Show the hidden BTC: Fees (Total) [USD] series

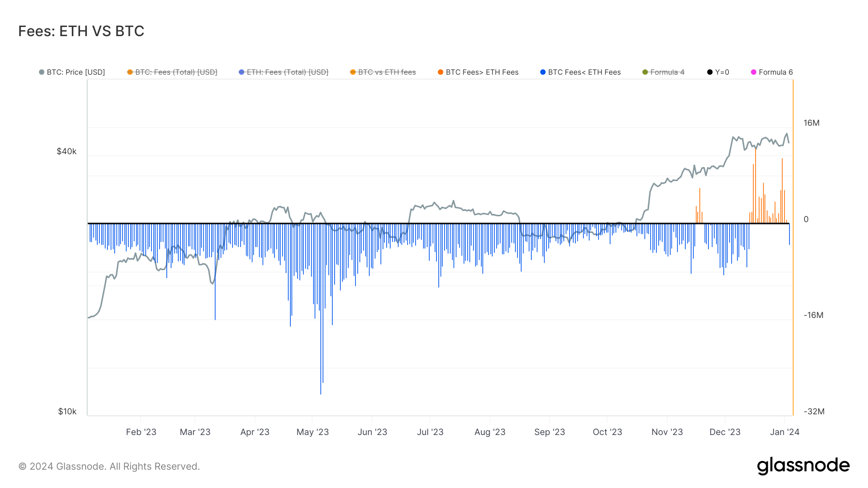pyautogui.click(x=176, y=72)
